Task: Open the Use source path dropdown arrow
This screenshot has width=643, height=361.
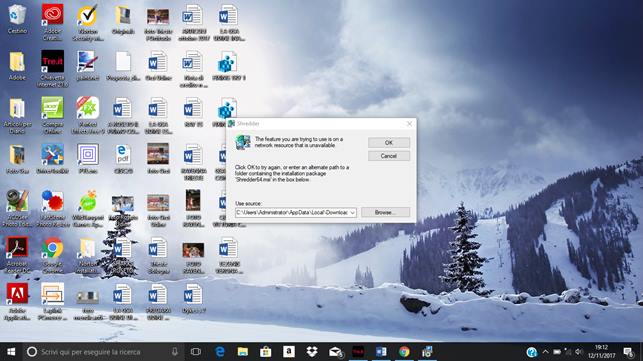Action: pos(352,212)
